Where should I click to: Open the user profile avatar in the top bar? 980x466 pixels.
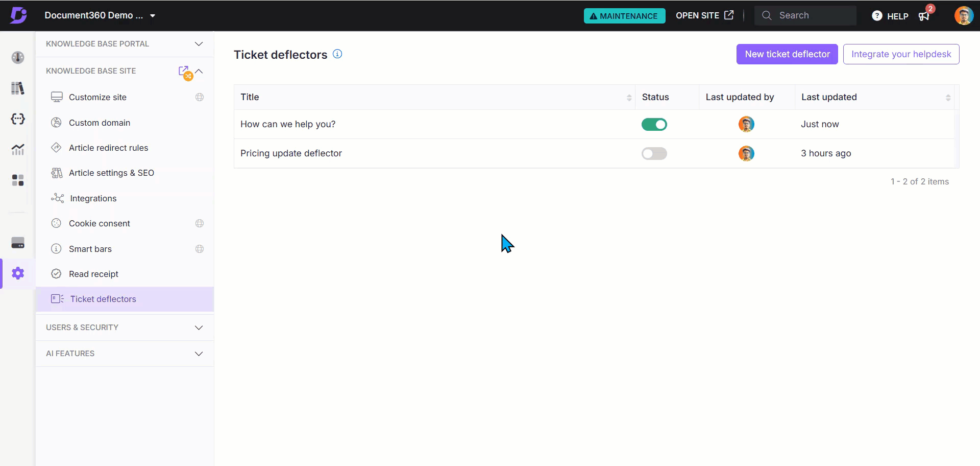(x=964, y=15)
